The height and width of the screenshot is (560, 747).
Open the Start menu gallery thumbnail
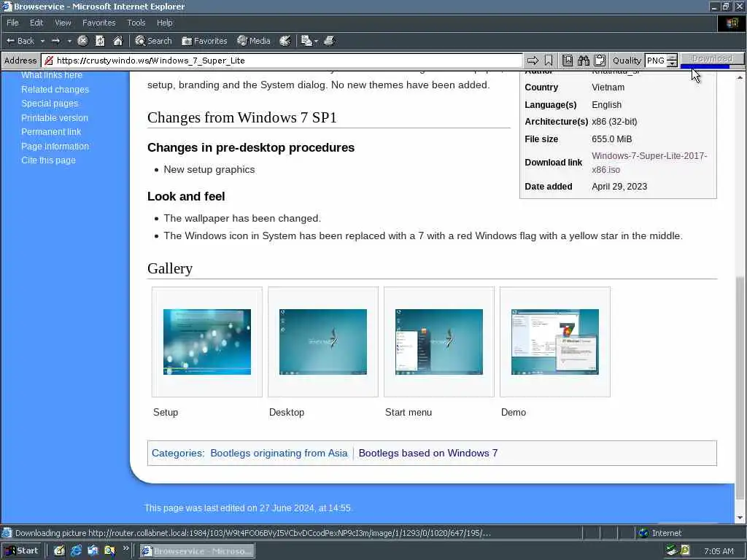[438, 342]
